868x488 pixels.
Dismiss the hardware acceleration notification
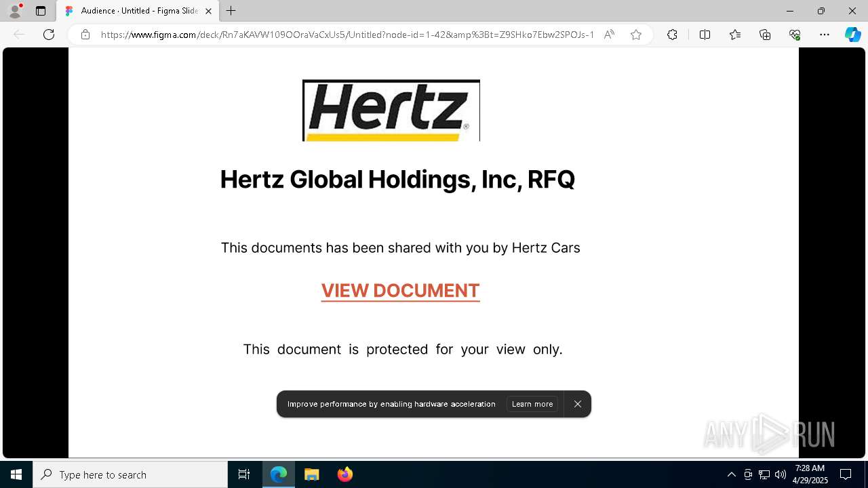pos(578,404)
